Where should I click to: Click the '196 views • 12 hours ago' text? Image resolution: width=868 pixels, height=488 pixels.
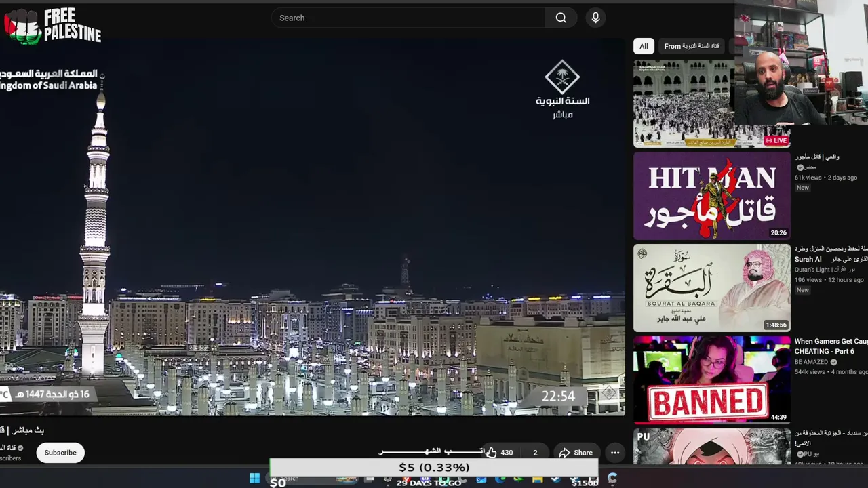tap(829, 280)
